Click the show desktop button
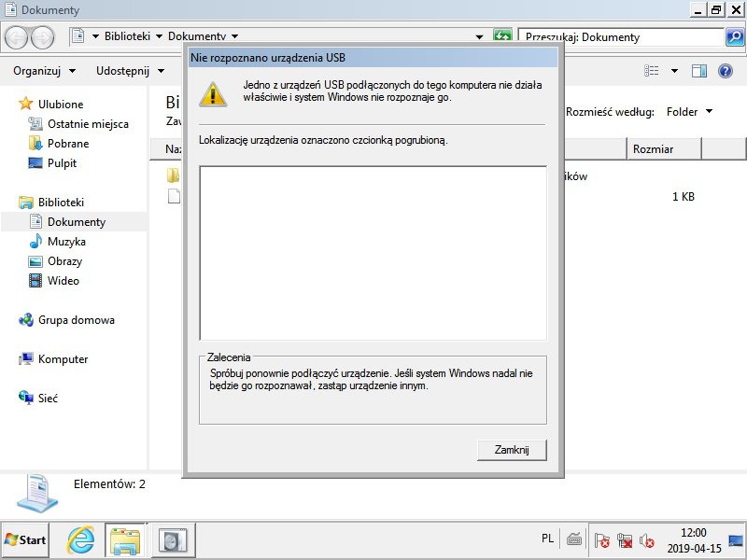The image size is (747, 560). tap(737, 540)
